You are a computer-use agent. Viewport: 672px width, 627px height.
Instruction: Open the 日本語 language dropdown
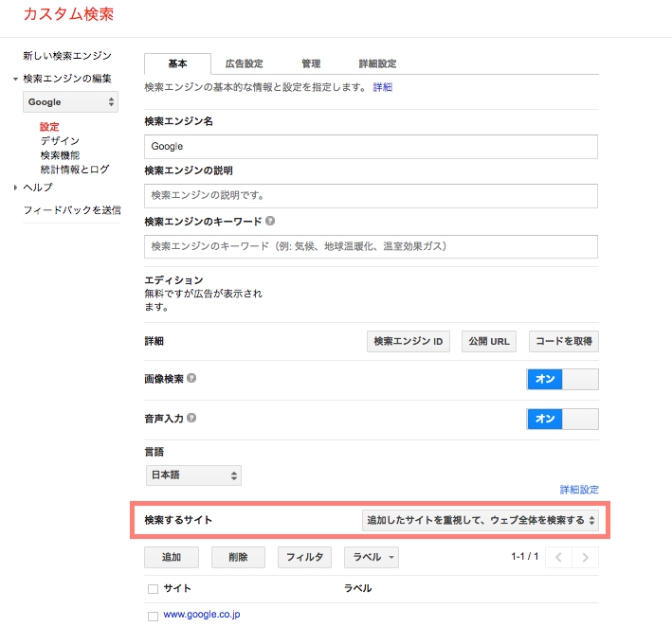(x=193, y=475)
